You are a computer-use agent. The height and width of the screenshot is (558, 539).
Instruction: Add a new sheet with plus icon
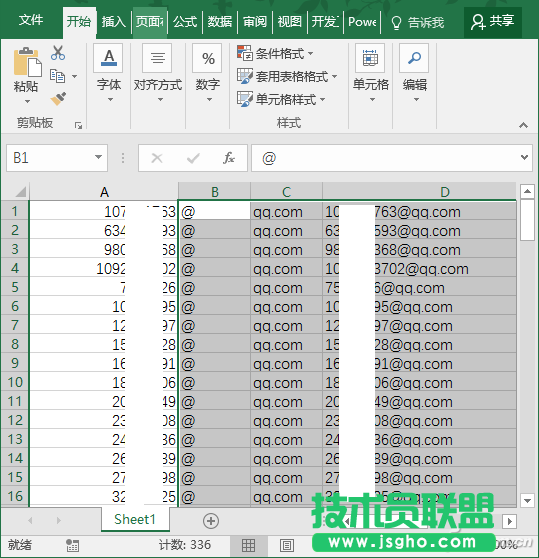211,521
